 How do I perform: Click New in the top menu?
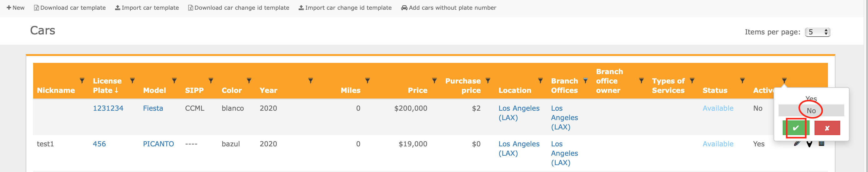point(16,8)
